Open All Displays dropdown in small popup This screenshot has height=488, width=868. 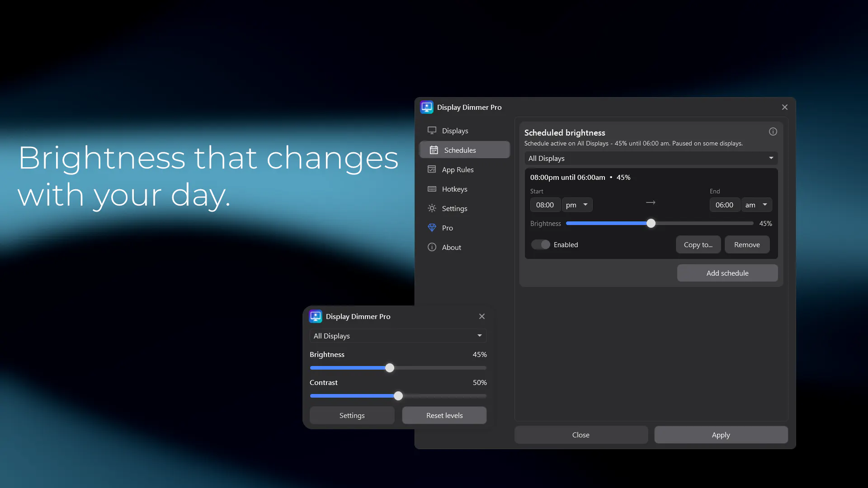click(x=398, y=336)
